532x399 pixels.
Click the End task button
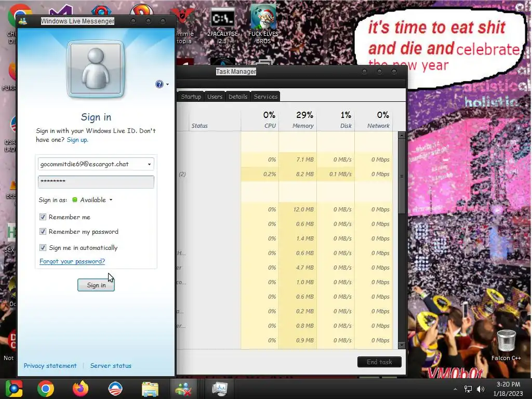click(x=379, y=362)
